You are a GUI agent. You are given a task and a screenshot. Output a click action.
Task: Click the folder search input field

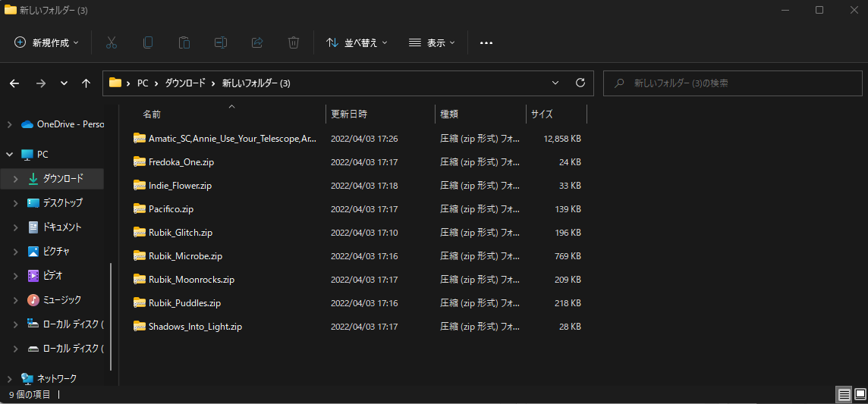click(x=732, y=83)
